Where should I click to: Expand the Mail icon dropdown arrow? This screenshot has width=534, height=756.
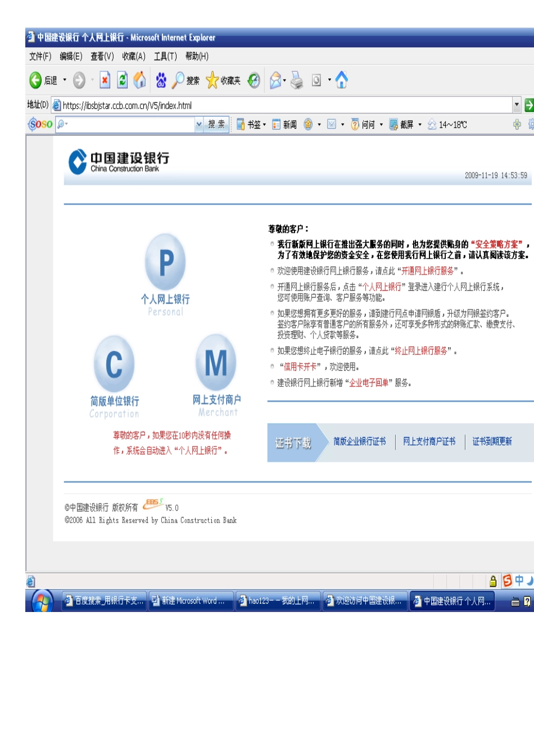coord(284,80)
